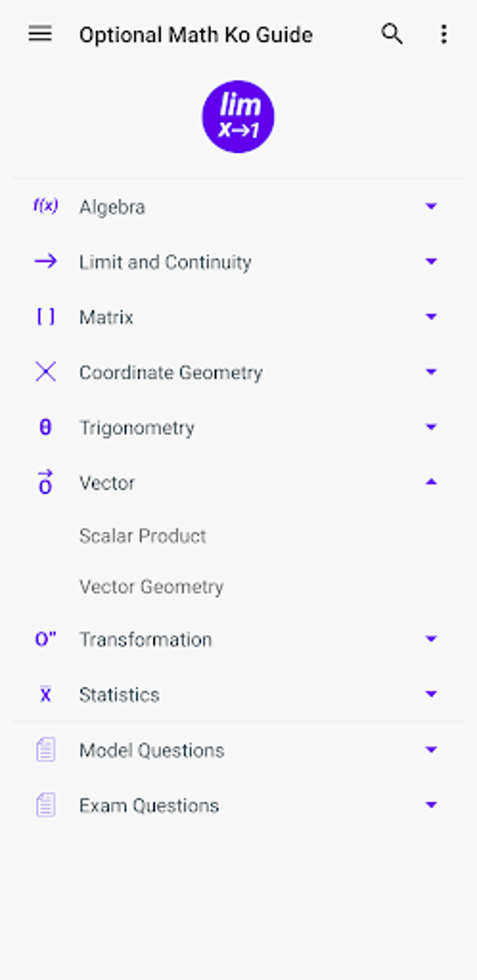Collapse the Vector section arrow
This screenshot has height=980, width=477.
(431, 482)
